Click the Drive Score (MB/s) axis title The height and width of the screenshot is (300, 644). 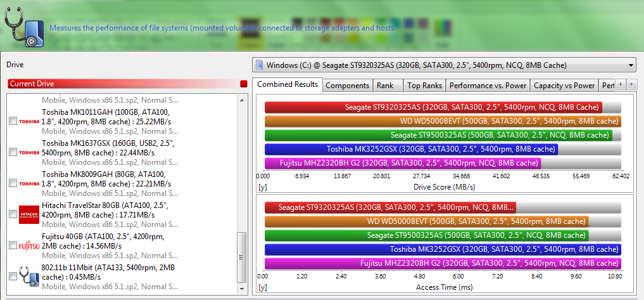[x=445, y=187]
